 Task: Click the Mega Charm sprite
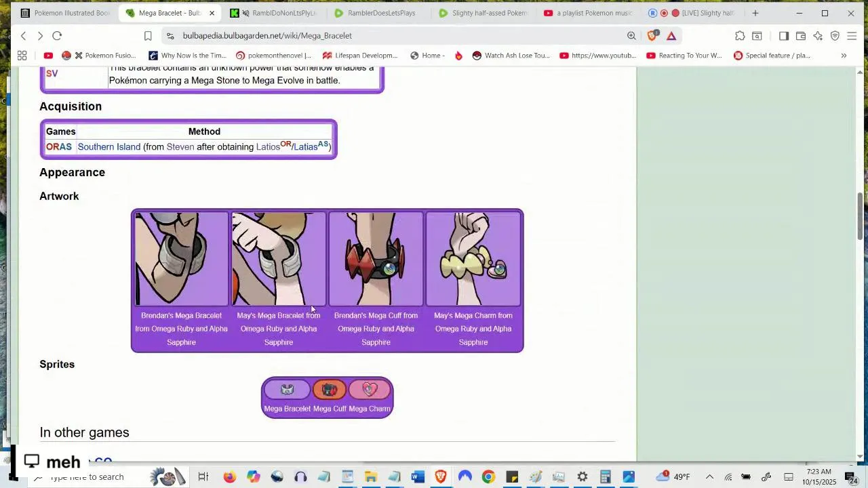pos(370,390)
